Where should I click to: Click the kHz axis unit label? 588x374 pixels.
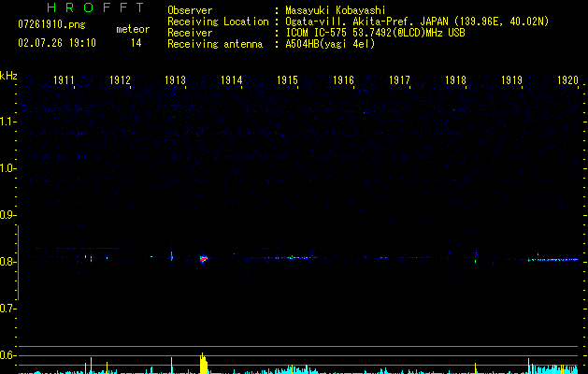pos(8,76)
